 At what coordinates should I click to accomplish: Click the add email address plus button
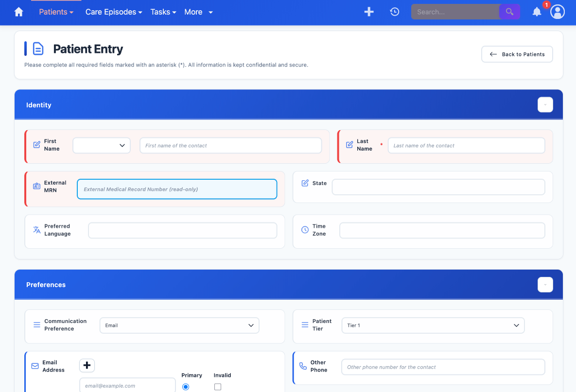pyautogui.click(x=87, y=365)
